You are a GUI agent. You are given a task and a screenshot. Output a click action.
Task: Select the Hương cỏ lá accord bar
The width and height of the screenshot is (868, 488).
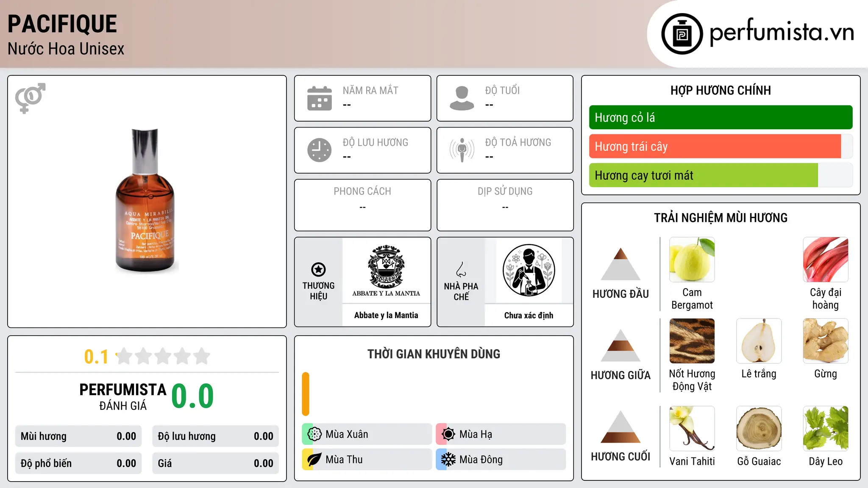721,117
